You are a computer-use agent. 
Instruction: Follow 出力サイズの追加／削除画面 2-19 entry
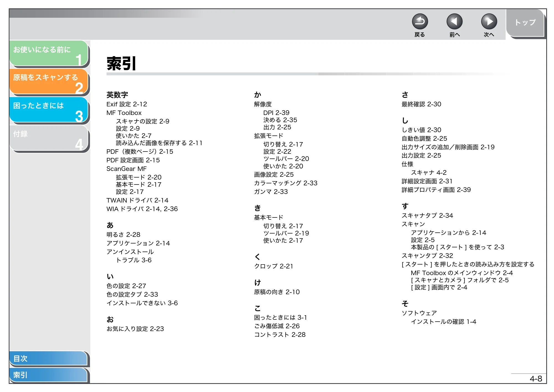click(x=448, y=147)
